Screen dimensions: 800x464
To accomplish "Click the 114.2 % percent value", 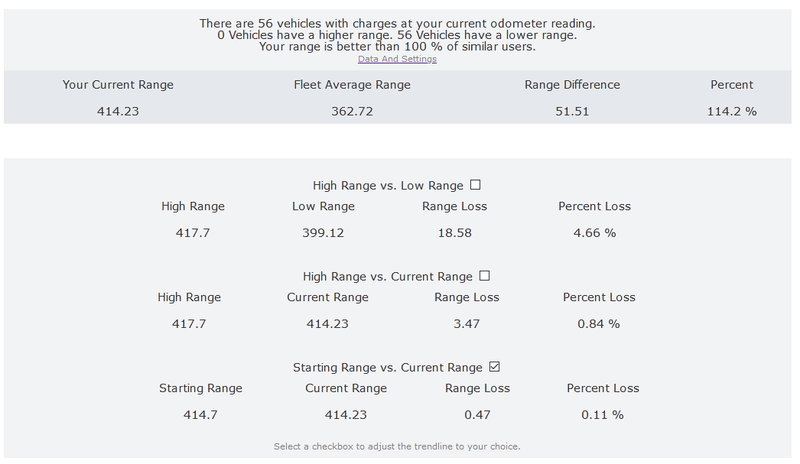I will click(732, 111).
